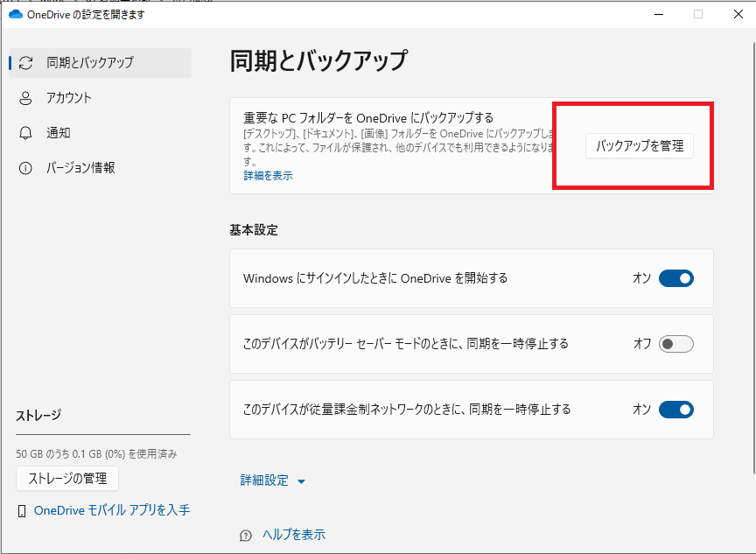Viewport: 756px width, 554px height.
Task: Open the バージョン情報 page
Action: tap(101, 168)
